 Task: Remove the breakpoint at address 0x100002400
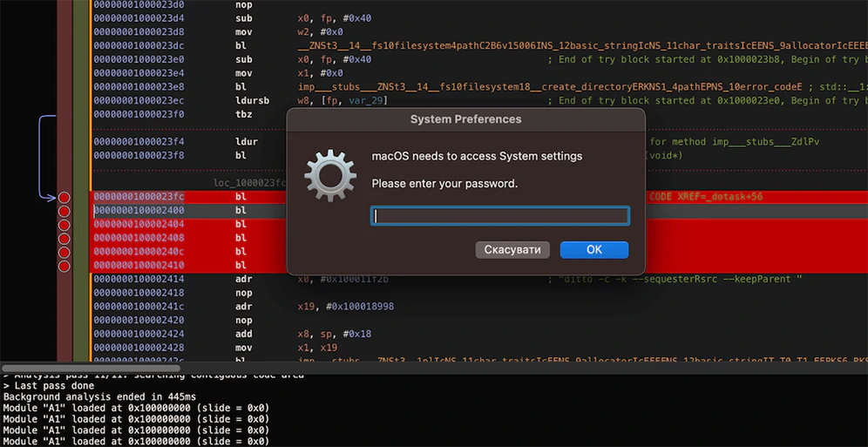pos(64,211)
